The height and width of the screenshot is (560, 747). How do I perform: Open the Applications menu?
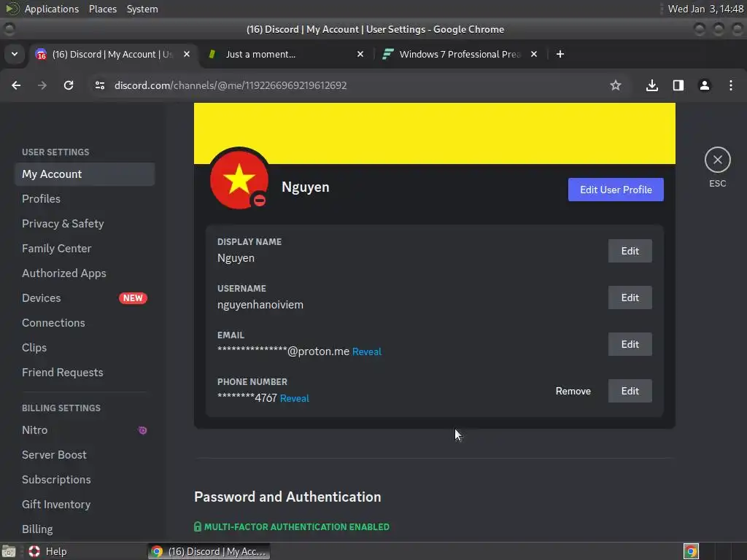tap(52, 9)
